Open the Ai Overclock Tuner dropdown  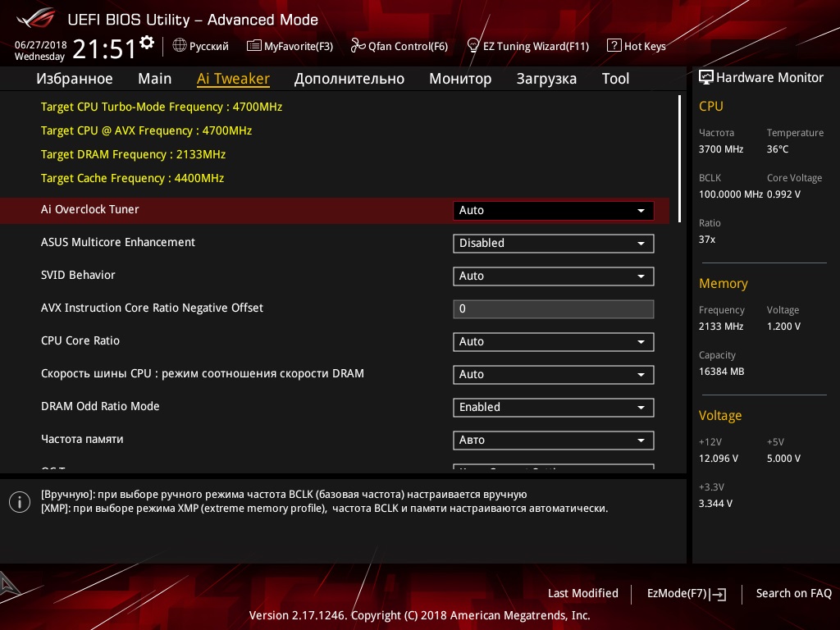pyautogui.click(x=554, y=211)
